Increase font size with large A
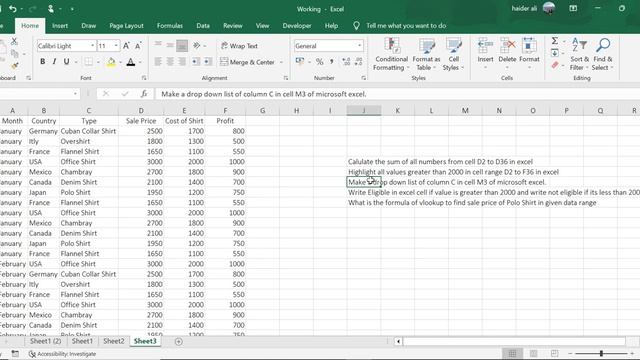This screenshot has height=360, width=640. click(x=126, y=46)
